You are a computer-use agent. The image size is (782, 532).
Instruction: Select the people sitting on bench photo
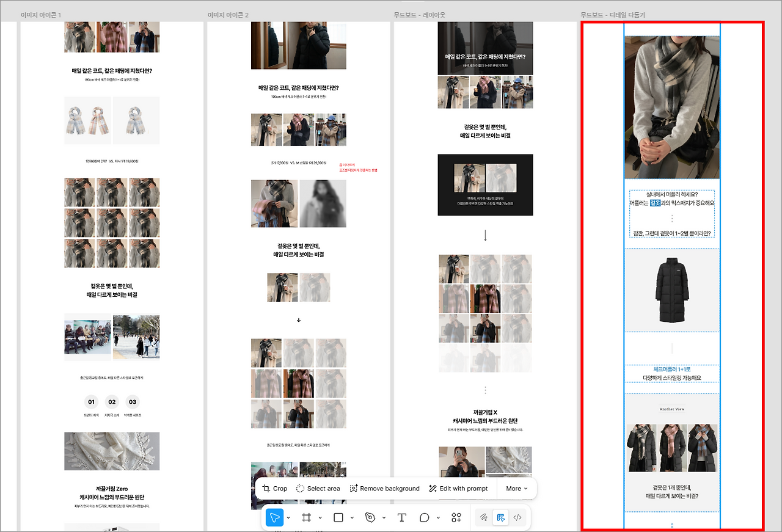point(88,337)
